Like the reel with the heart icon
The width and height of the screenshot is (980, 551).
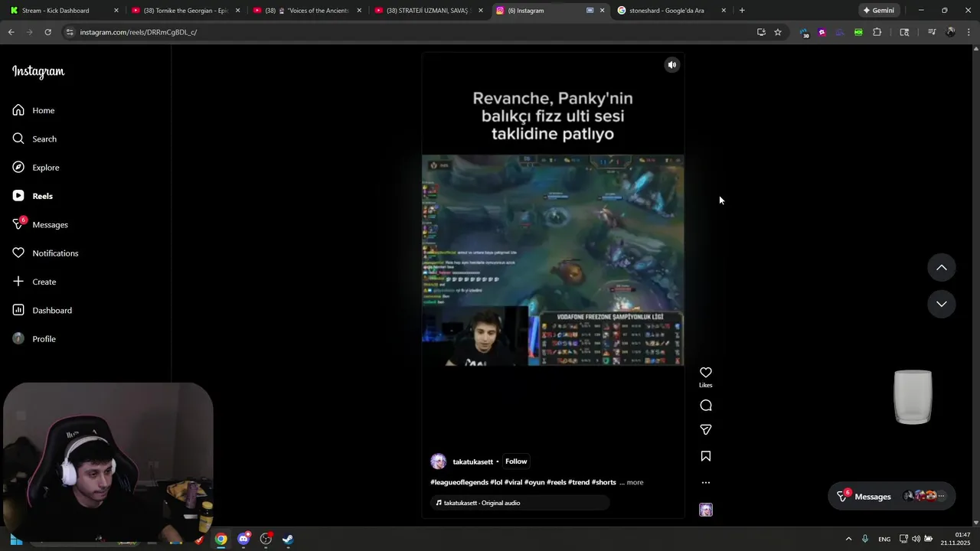pos(706,373)
